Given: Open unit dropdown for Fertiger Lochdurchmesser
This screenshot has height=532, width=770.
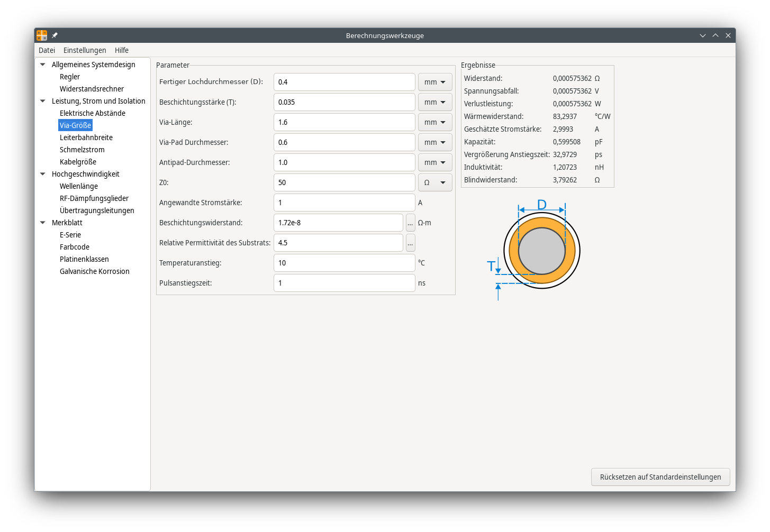Looking at the screenshot, I should (x=435, y=82).
